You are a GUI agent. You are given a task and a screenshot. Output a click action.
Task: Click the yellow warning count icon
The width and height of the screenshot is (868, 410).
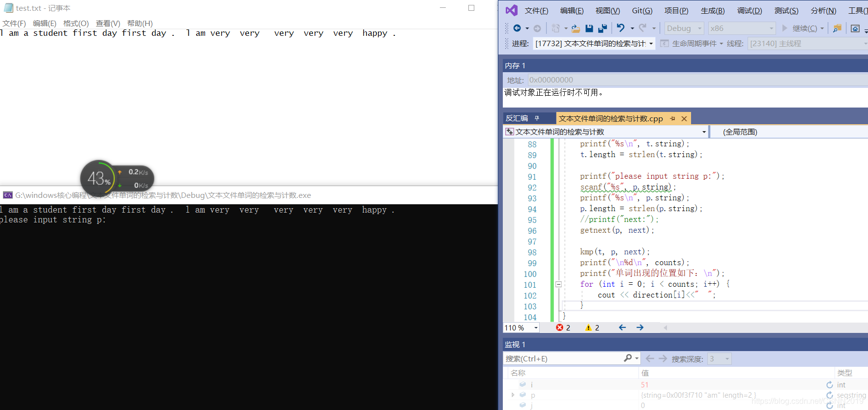(588, 328)
